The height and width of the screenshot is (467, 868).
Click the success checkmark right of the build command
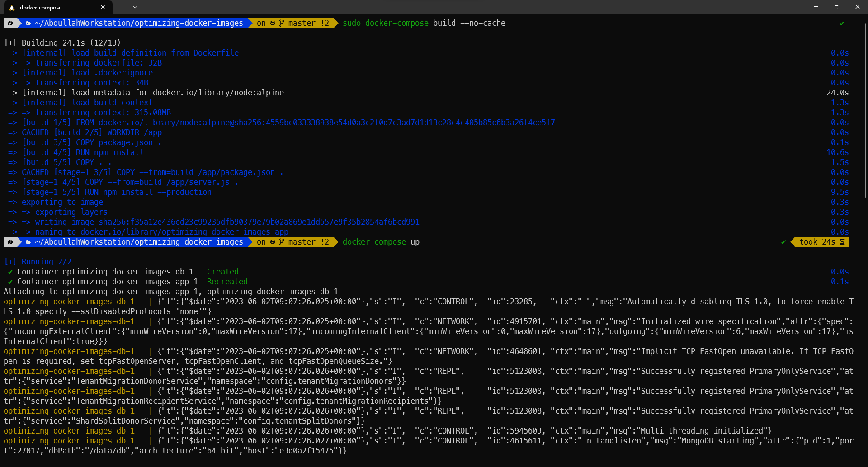(842, 24)
